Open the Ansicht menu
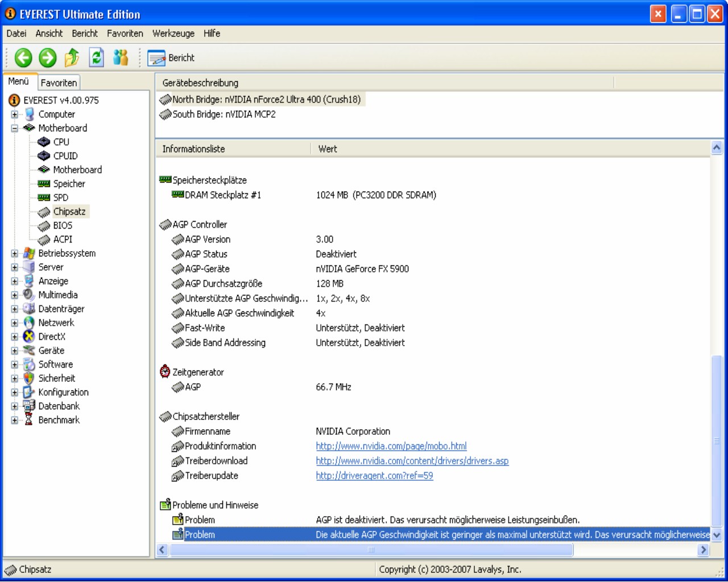 [49, 34]
